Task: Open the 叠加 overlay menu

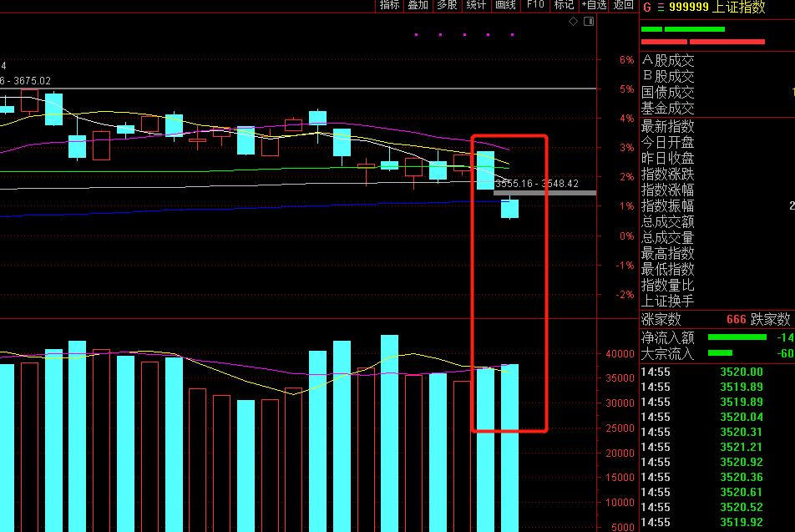Action: coord(418,5)
